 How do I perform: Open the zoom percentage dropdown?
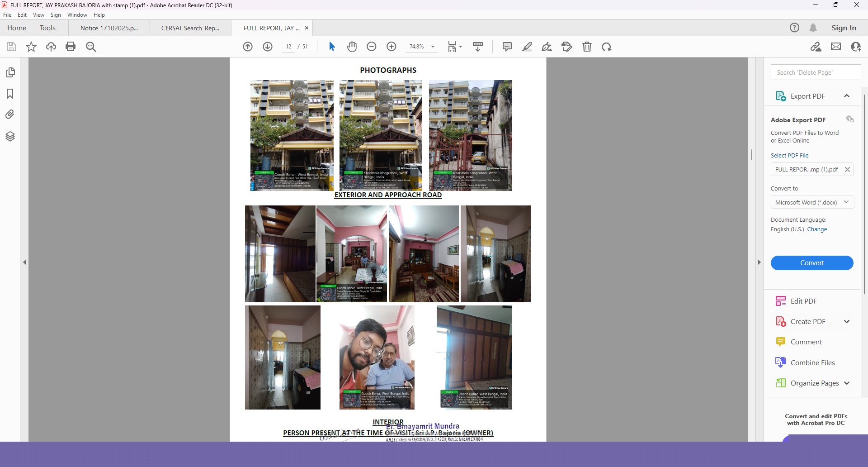tap(432, 46)
